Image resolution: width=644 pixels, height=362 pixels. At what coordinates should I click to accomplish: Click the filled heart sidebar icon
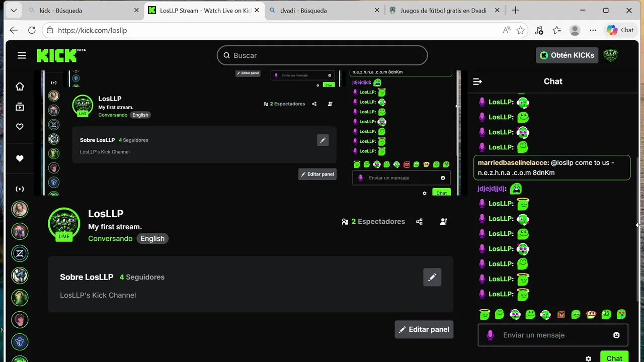(x=20, y=158)
